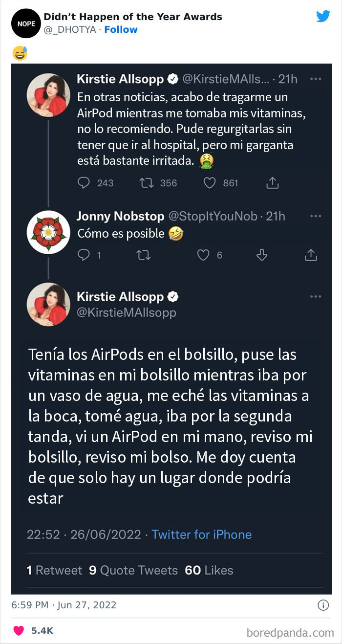Screen dimensions: 342x644
Task: View the 9 Quote Tweets
Action: click(133, 570)
